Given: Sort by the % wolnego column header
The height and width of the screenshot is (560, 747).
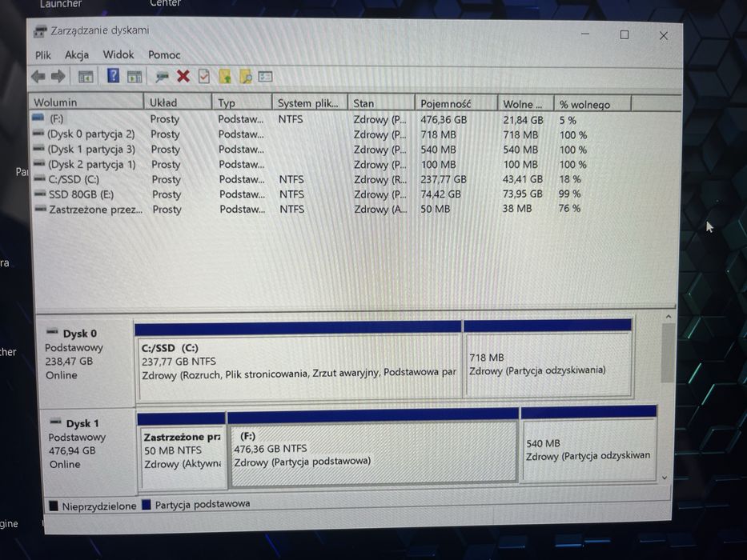Looking at the screenshot, I should pos(592,105).
